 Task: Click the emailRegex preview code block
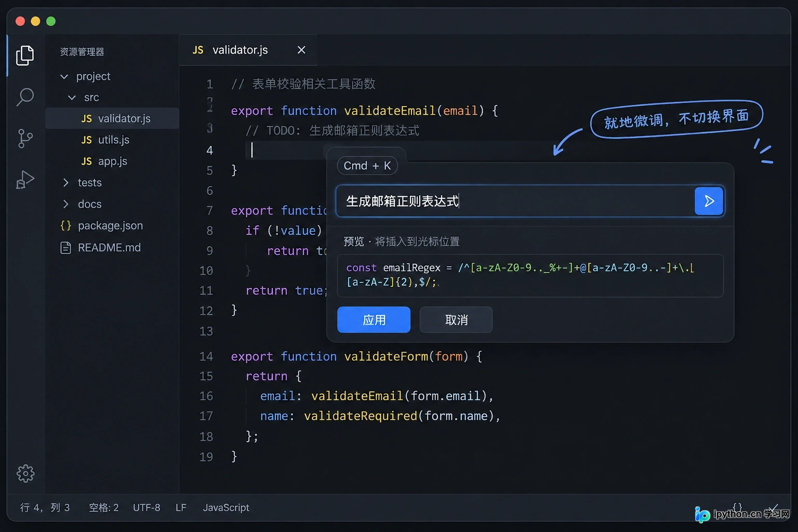530,275
